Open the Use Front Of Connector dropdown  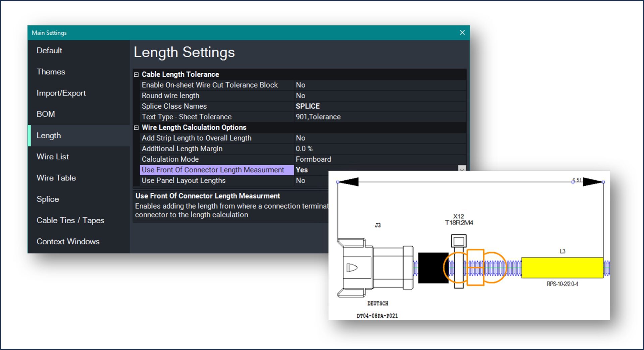click(x=462, y=170)
